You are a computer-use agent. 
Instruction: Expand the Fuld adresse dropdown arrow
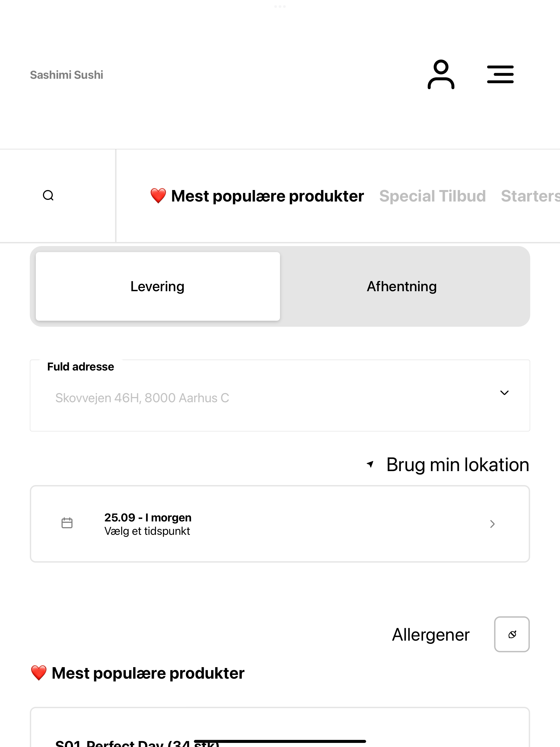[504, 393]
